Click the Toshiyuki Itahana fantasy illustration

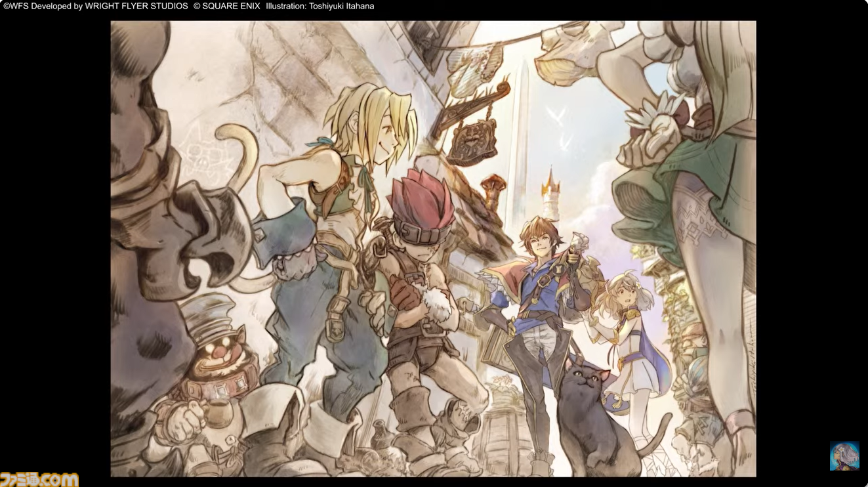tap(433, 249)
